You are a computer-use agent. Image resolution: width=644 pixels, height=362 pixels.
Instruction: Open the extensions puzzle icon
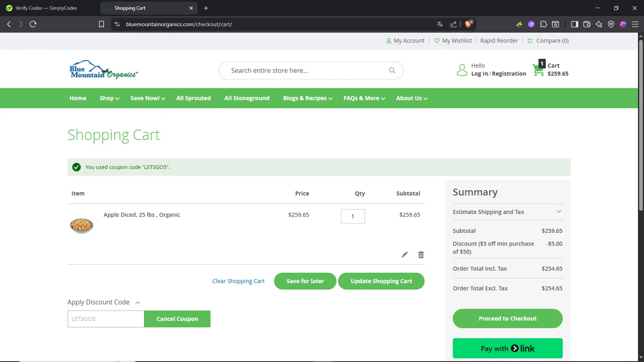pos(544,24)
